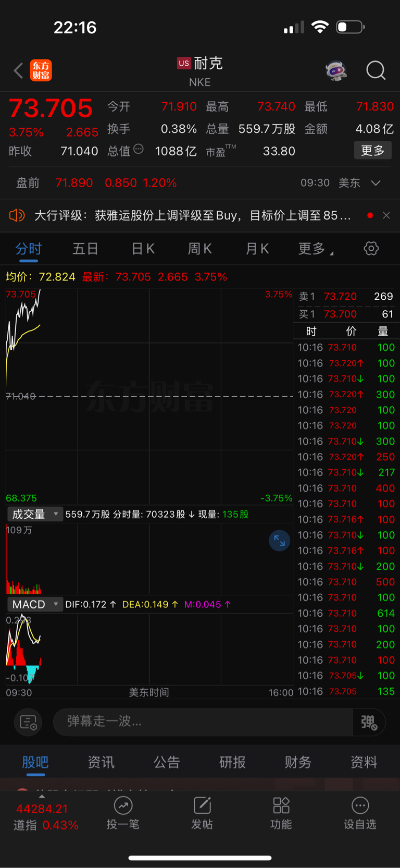Tap the 最高 73.740 value
This screenshot has height=868, width=400.
click(276, 107)
